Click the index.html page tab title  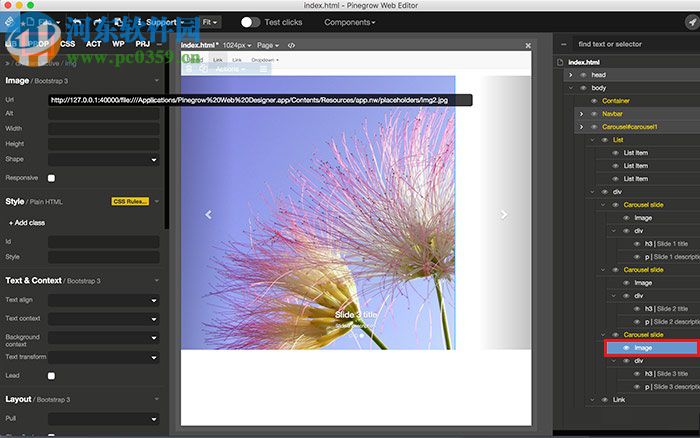199,45
